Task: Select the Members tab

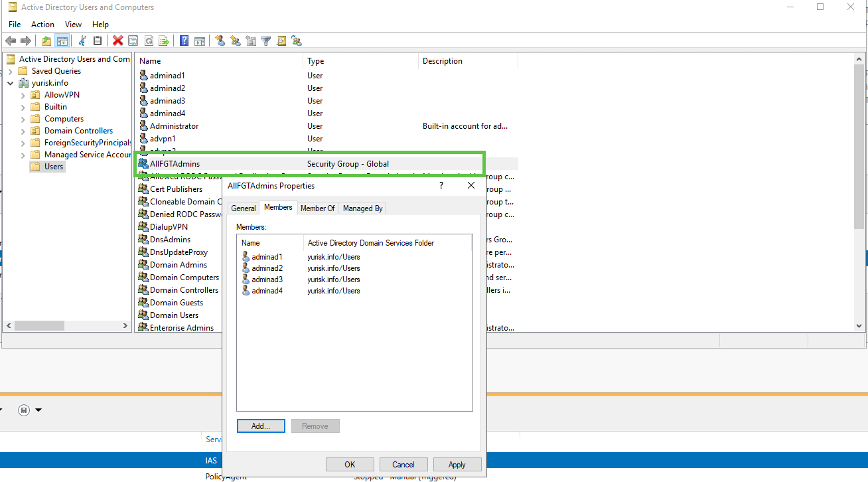Action: (278, 207)
